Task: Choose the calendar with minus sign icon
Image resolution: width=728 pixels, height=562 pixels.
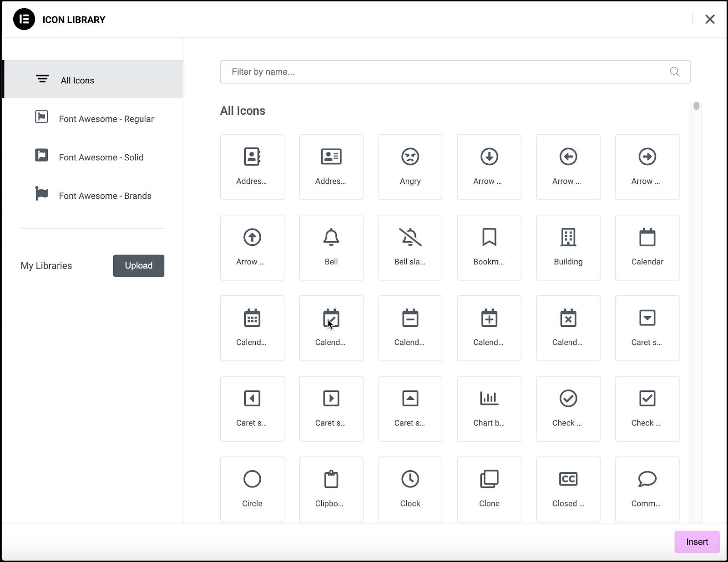Action: 410,328
